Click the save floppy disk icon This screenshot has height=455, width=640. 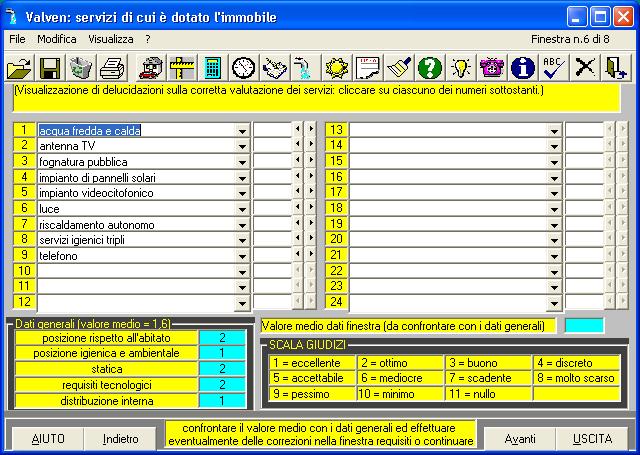50,68
